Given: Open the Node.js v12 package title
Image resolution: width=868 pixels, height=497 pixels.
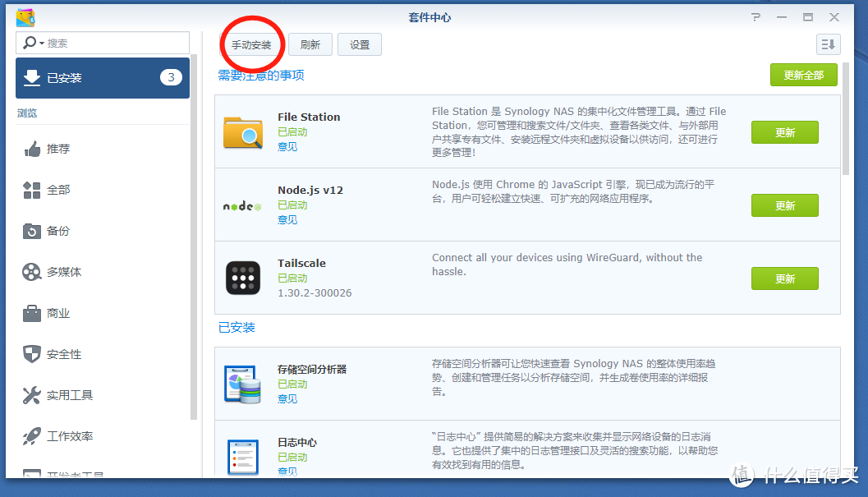Looking at the screenshot, I should pyautogui.click(x=310, y=190).
